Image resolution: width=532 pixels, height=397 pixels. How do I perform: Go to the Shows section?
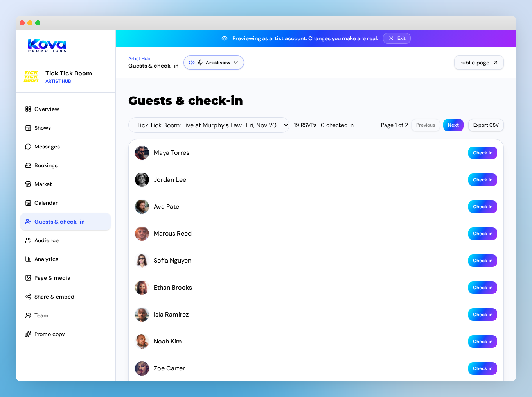(66, 128)
